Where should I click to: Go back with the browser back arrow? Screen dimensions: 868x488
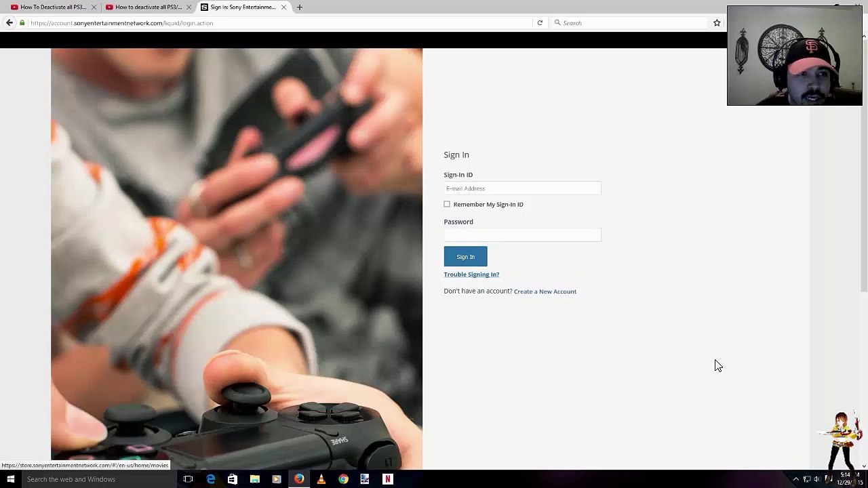click(9, 23)
